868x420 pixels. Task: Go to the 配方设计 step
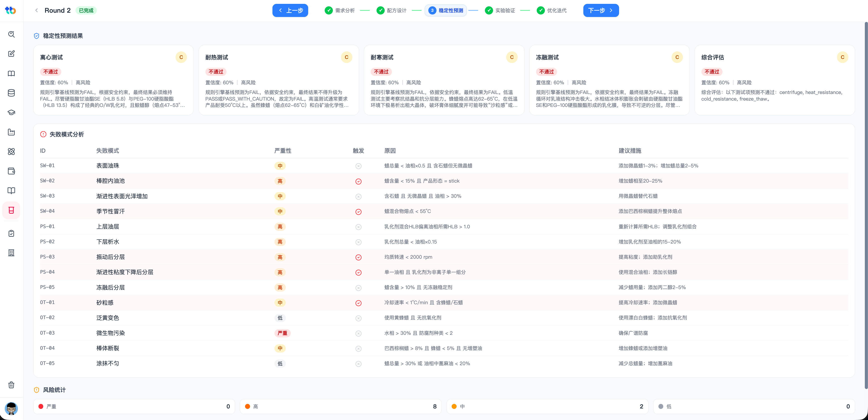391,10
